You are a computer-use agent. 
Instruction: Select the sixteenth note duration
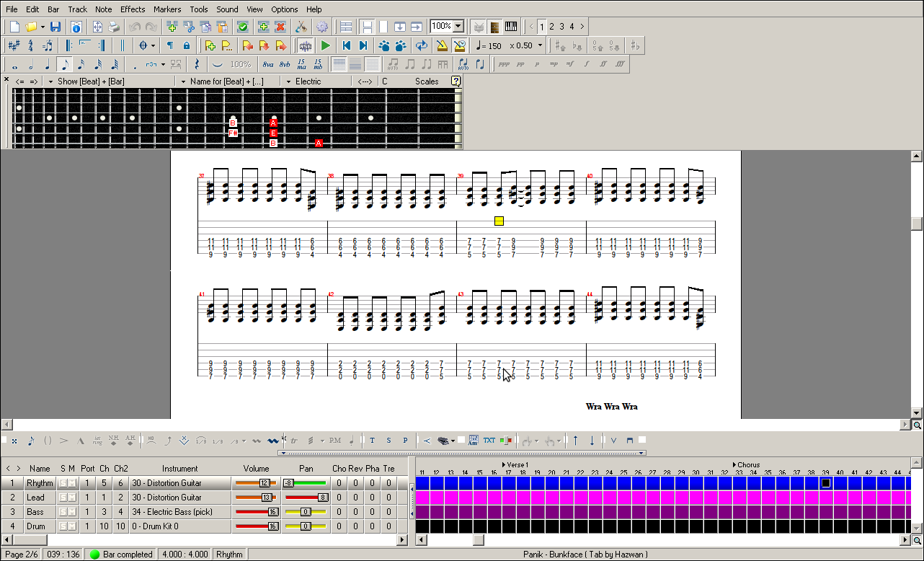click(81, 64)
